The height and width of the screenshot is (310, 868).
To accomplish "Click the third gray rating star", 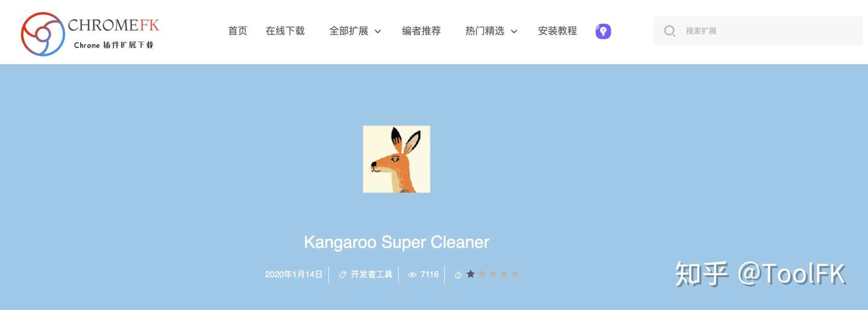I will [x=493, y=274].
